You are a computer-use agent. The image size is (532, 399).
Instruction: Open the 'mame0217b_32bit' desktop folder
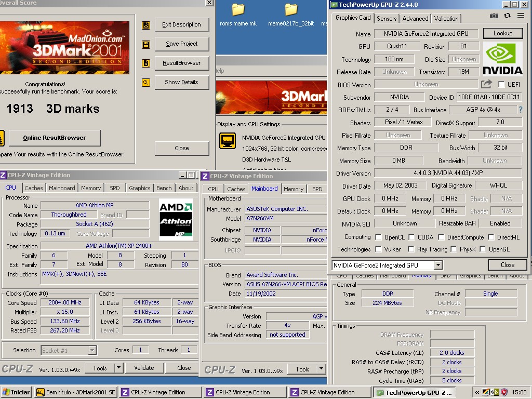(x=291, y=15)
